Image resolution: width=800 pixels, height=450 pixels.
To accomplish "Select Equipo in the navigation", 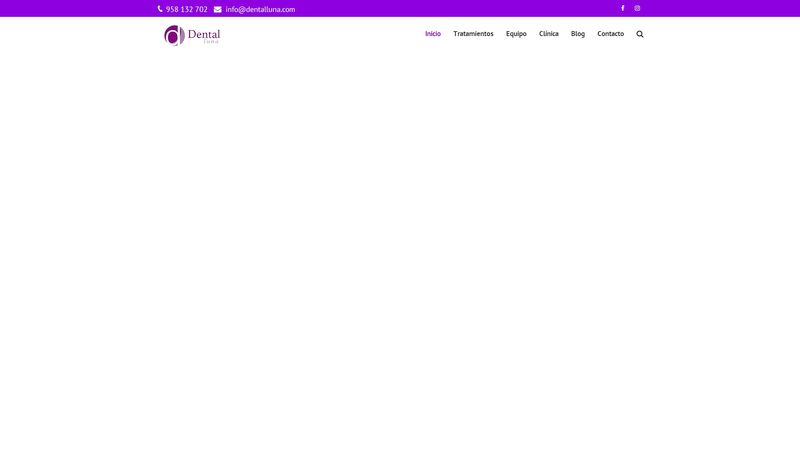I will point(516,34).
